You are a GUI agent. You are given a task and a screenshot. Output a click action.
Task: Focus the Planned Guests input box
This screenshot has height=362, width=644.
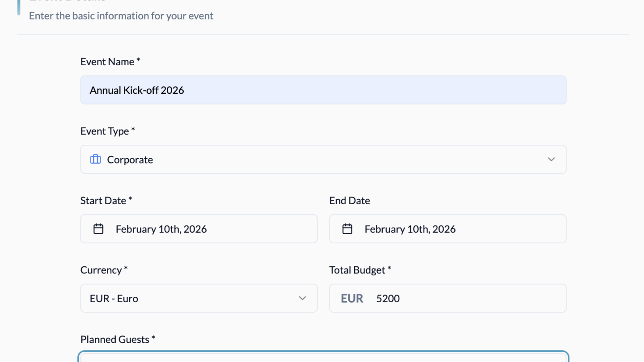[x=323, y=357]
